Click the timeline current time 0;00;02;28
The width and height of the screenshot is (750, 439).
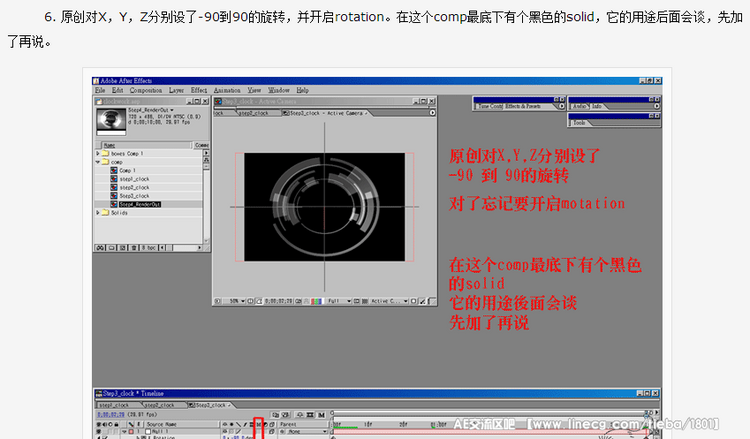[111, 415]
